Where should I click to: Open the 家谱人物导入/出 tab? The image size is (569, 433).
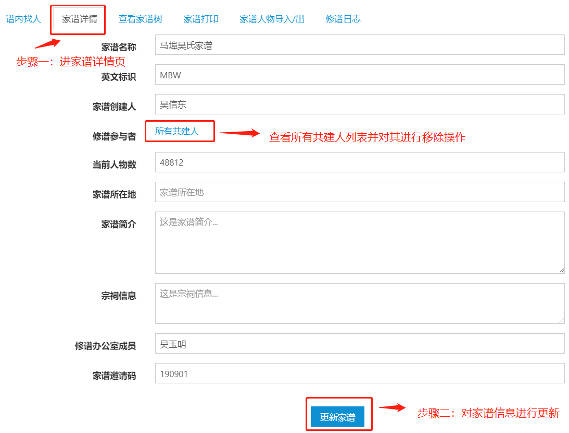[x=272, y=19]
